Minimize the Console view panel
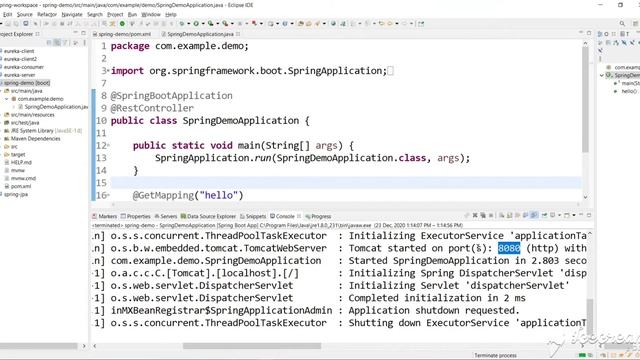The width and height of the screenshot is (640, 360). pyautogui.click(x=581, y=215)
